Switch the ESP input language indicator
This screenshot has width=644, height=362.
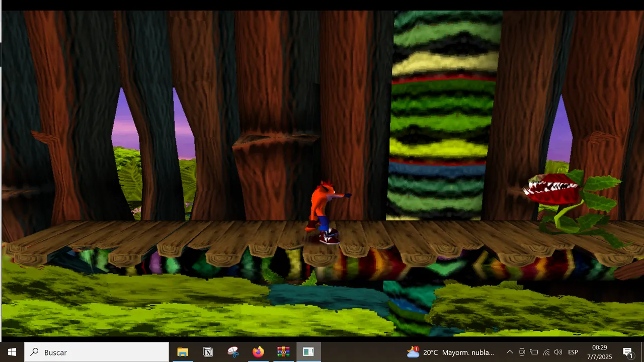pyautogui.click(x=573, y=352)
